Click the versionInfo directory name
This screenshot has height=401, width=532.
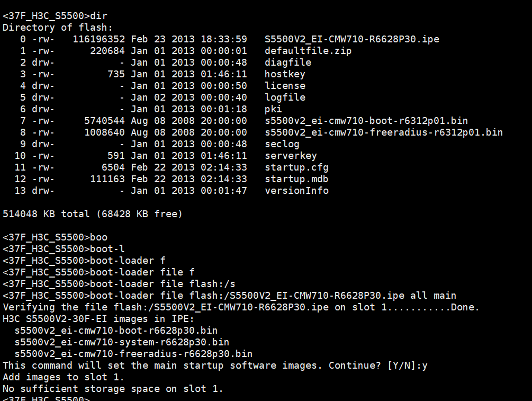(296, 191)
